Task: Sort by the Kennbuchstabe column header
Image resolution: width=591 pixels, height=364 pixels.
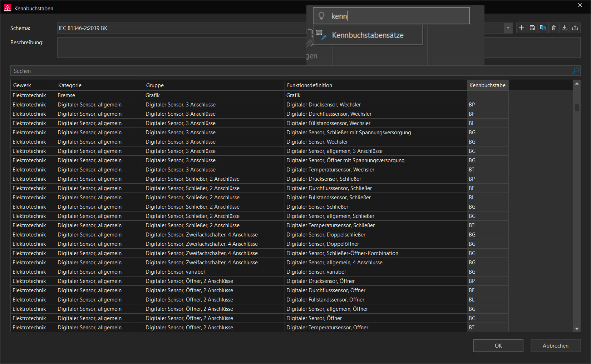Action: 488,85
